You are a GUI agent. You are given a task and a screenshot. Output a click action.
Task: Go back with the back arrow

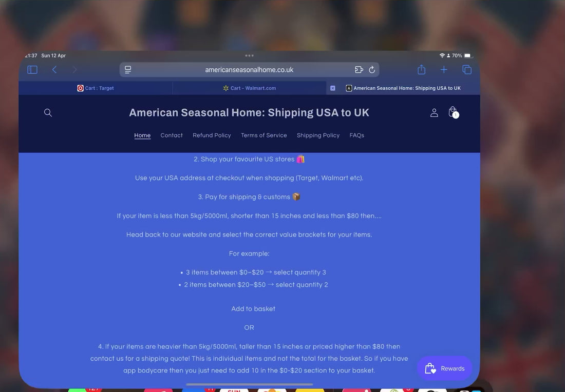pos(54,69)
